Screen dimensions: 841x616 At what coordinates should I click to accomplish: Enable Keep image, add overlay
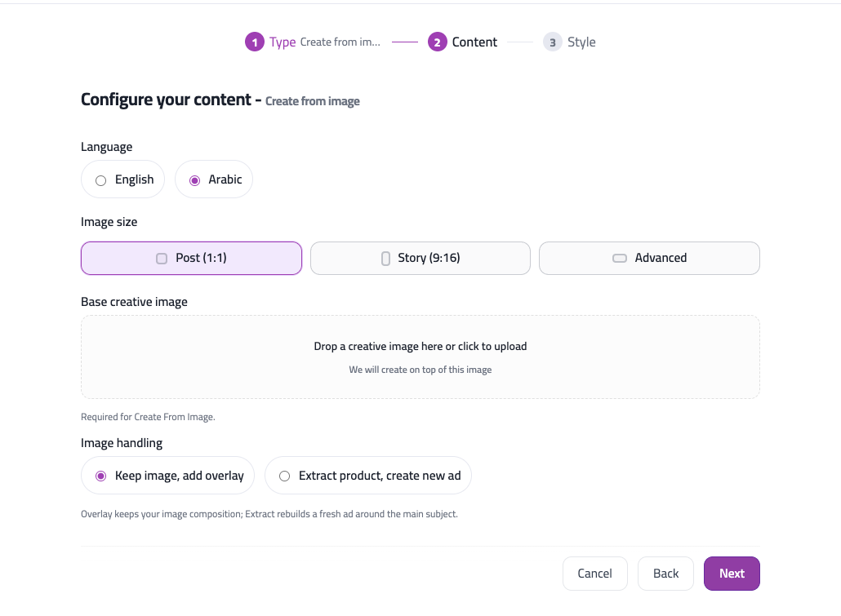(x=167, y=475)
